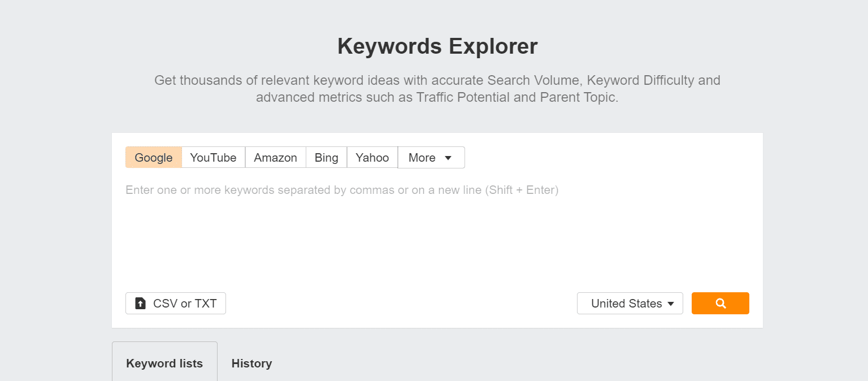The height and width of the screenshot is (381, 868).
Task: Select Google as search engine
Action: (x=154, y=158)
